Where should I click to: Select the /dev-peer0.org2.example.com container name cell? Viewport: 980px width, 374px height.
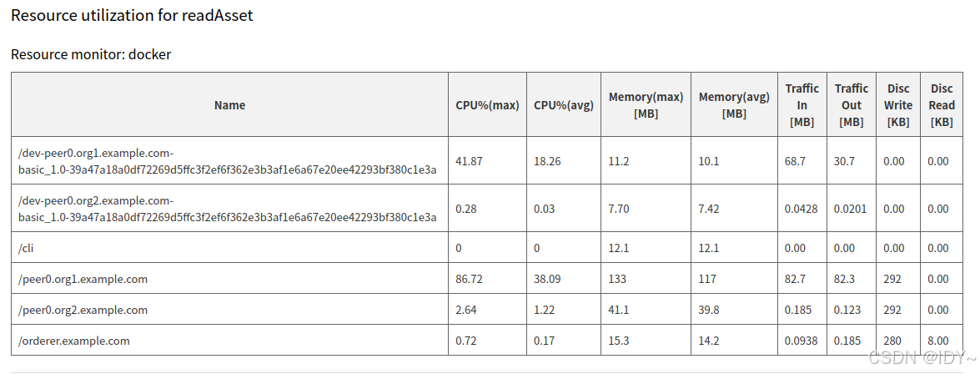[x=228, y=209]
